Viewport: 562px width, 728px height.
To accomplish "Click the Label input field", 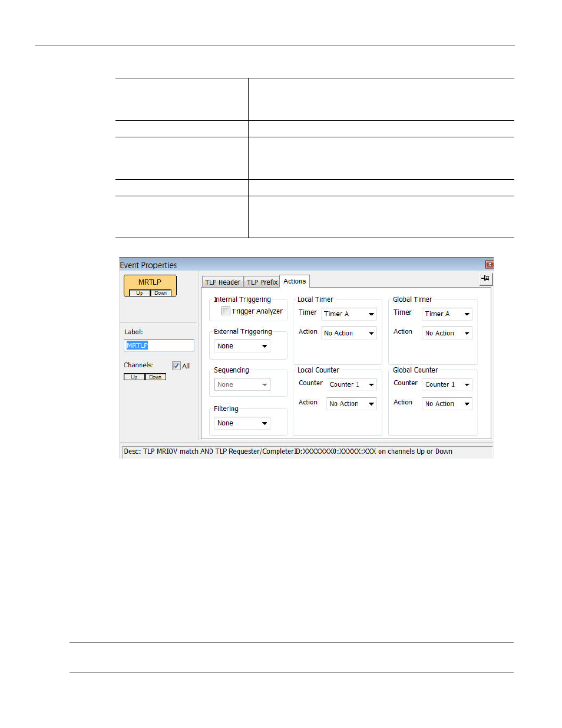I will click(x=159, y=345).
